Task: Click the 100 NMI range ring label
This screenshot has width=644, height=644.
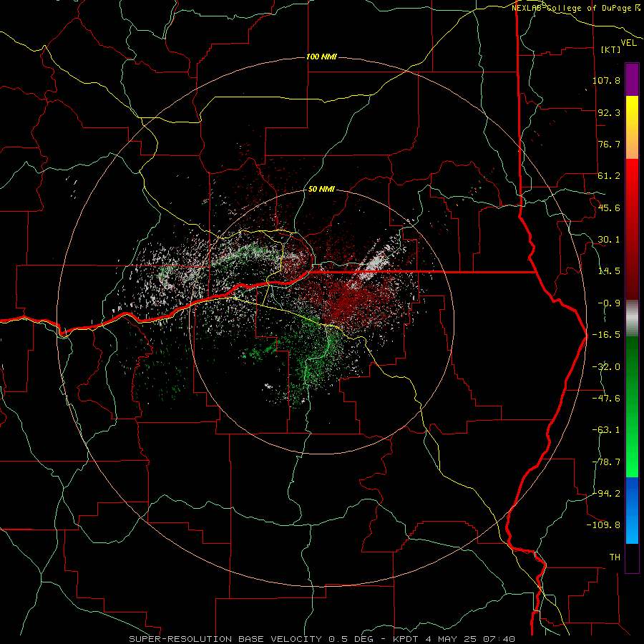Action: pos(321,57)
